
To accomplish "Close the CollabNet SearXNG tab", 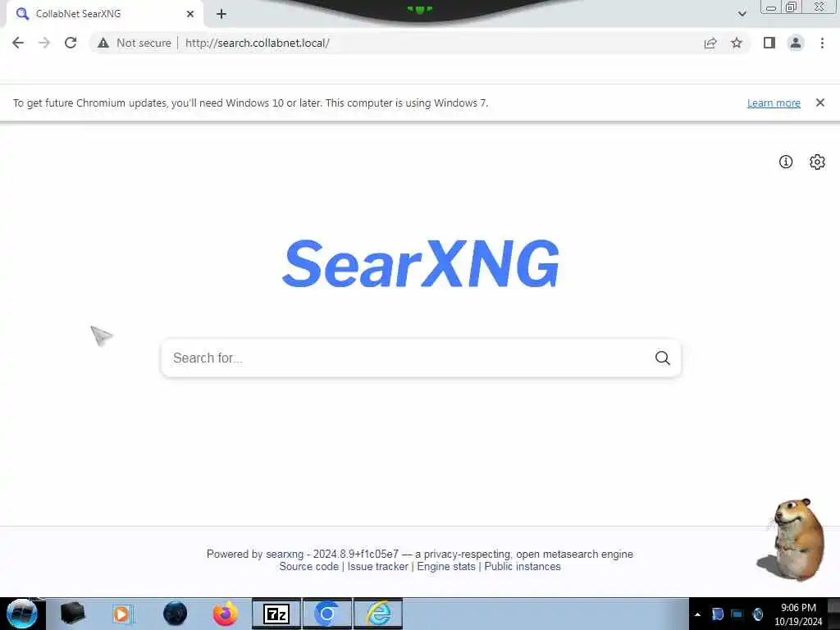I will pyautogui.click(x=190, y=14).
